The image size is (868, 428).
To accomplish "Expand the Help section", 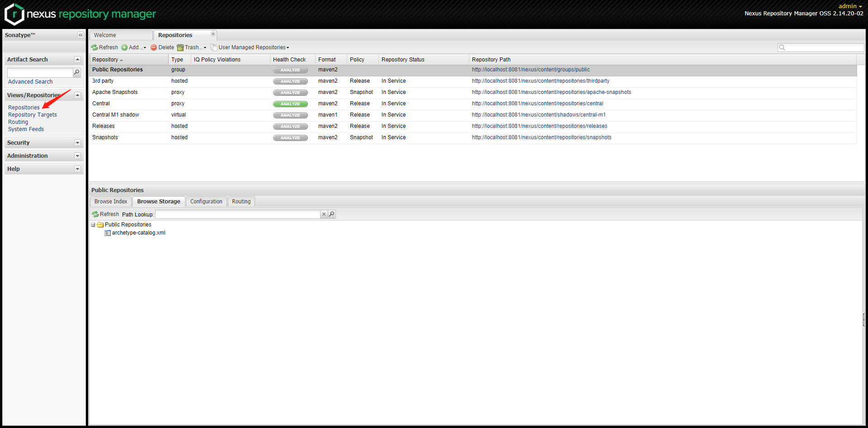I will click(77, 169).
